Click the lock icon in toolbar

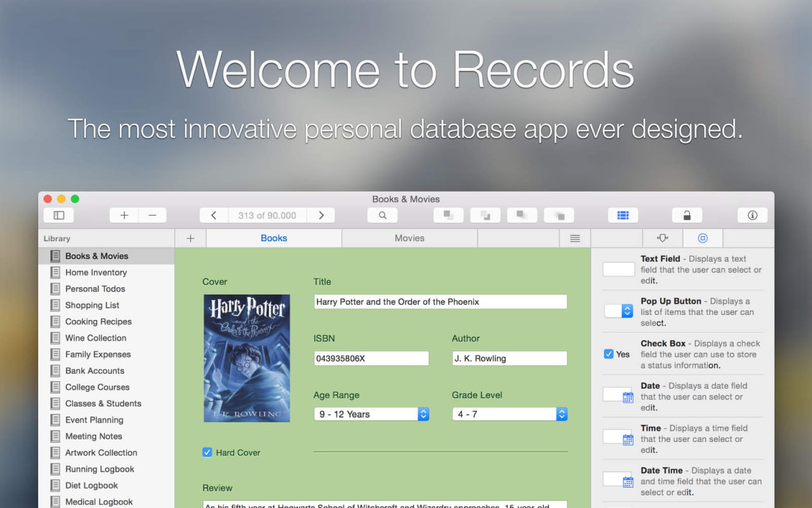(687, 215)
